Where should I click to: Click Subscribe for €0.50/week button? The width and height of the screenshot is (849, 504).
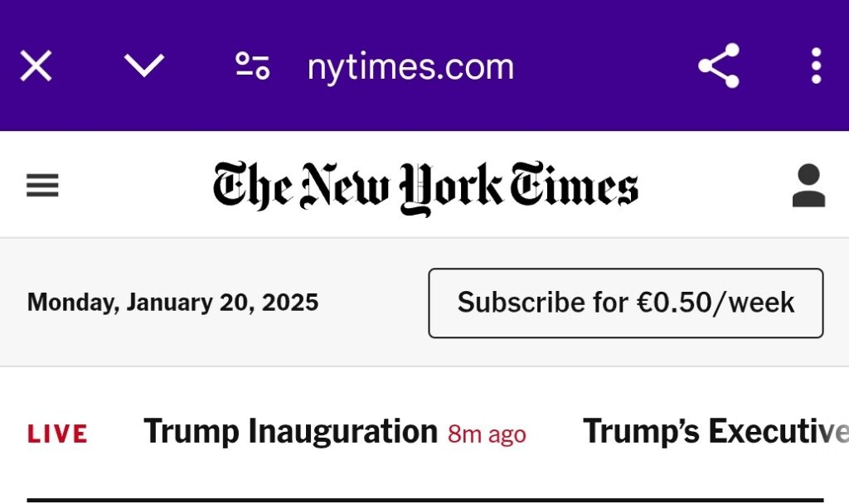pos(626,303)
